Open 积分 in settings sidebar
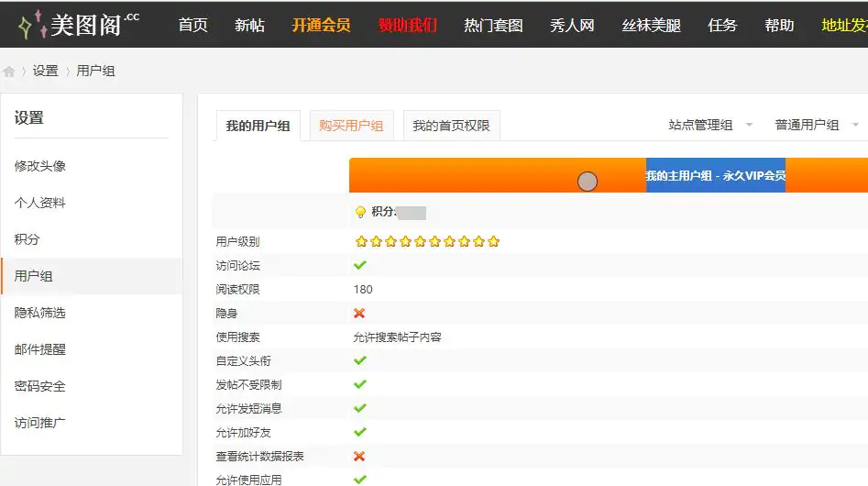868x486 pixels. point(27,239)
